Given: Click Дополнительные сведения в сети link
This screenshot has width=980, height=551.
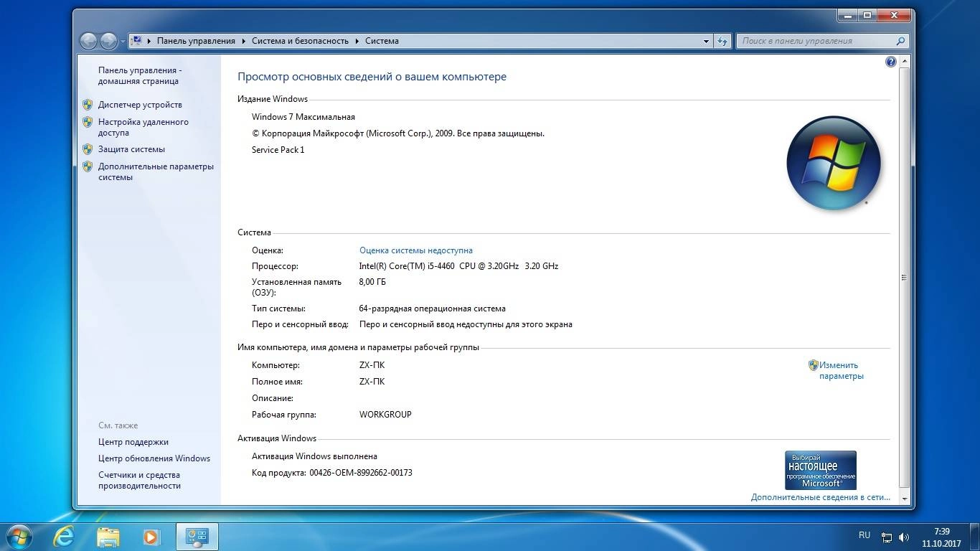Looking at the screenshot, I should click(x=820, y=497).
